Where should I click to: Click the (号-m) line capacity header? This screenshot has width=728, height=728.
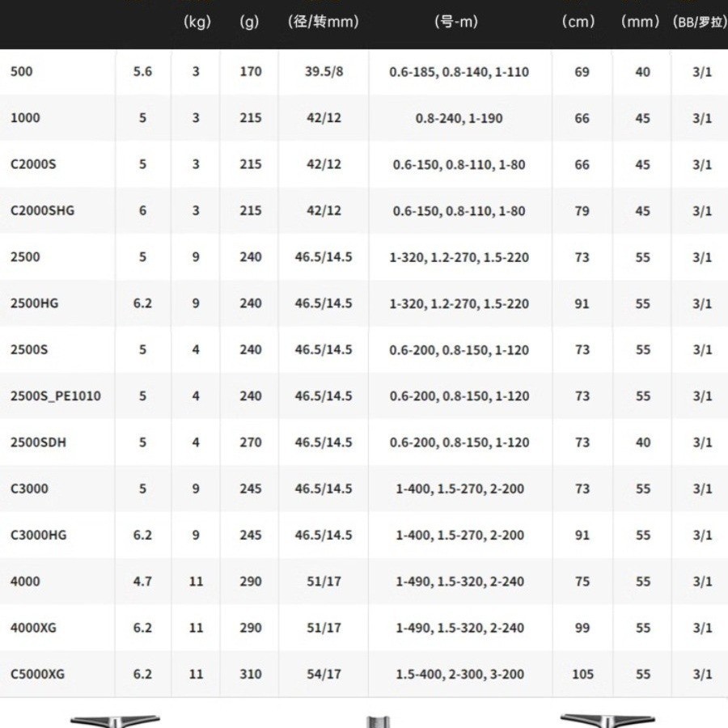click(457, 23)
